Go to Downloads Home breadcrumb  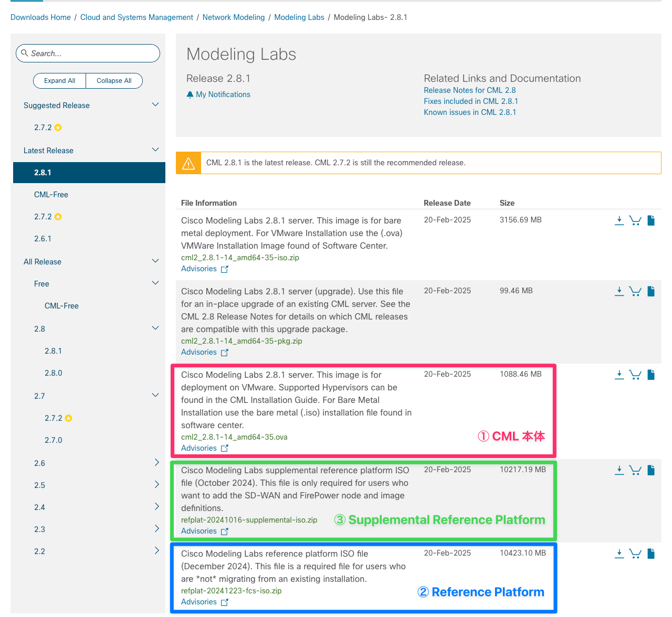(40, 17)
